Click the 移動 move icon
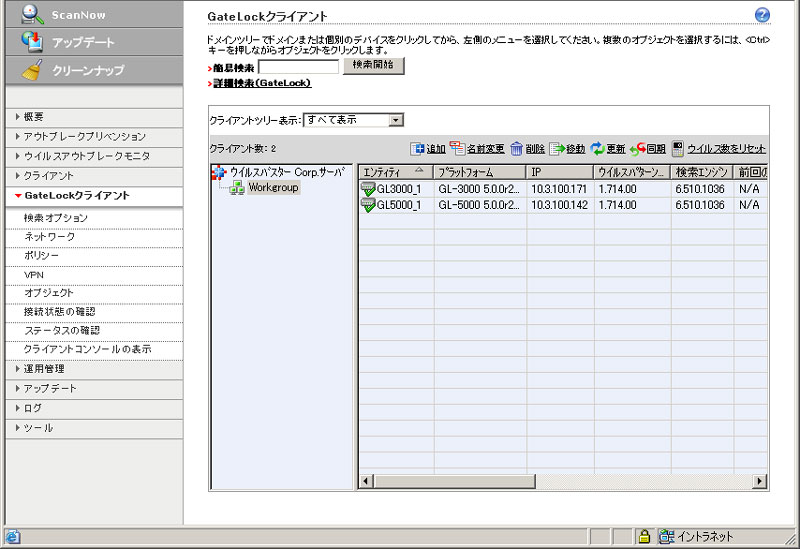Image resolution: width=800 pixels, height=549 pixels. click(557, 148)
